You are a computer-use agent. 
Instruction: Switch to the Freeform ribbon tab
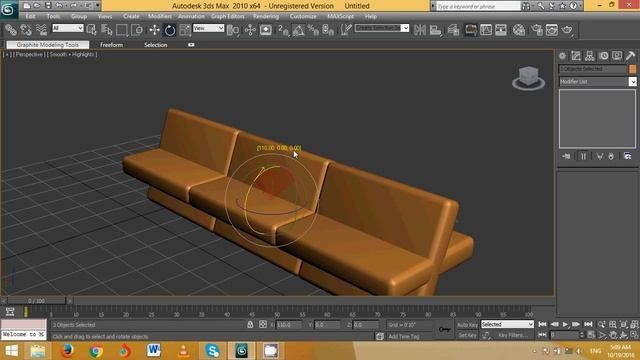tap(111, 45)
